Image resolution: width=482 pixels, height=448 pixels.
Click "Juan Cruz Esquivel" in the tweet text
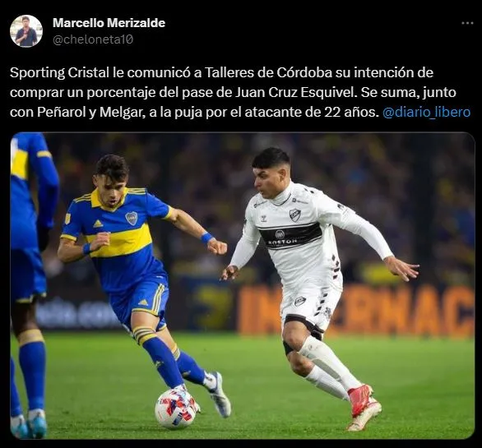pyautogui.click(x=294, y=93)
